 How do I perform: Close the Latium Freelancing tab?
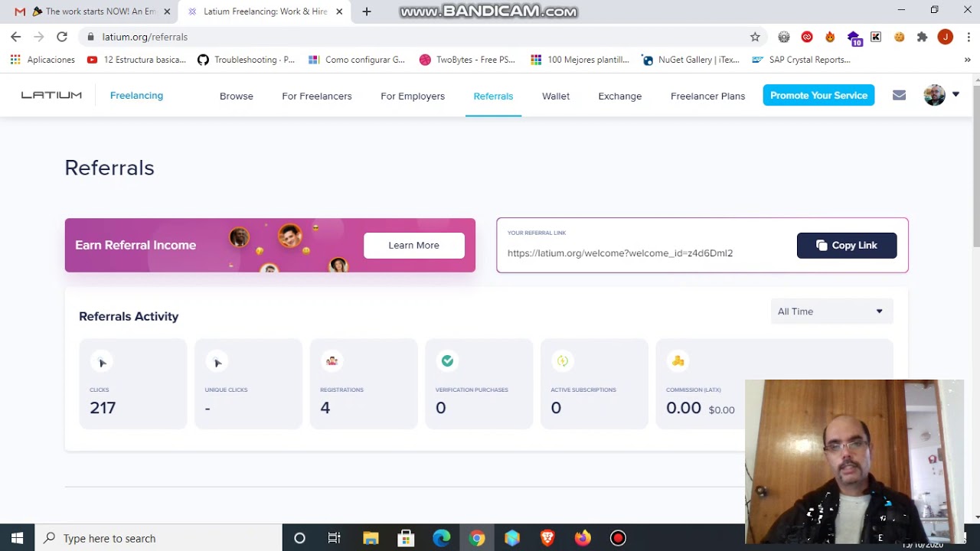(339, 11)
